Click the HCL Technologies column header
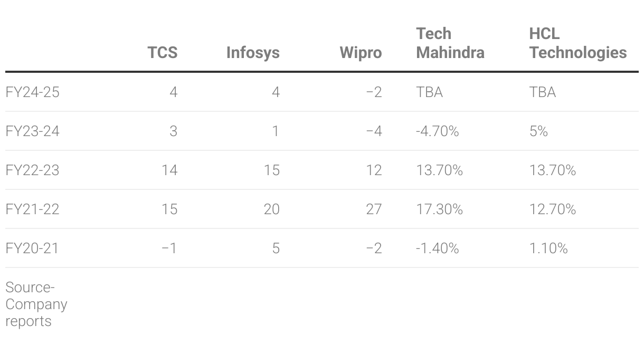 (x=578, y=43)
